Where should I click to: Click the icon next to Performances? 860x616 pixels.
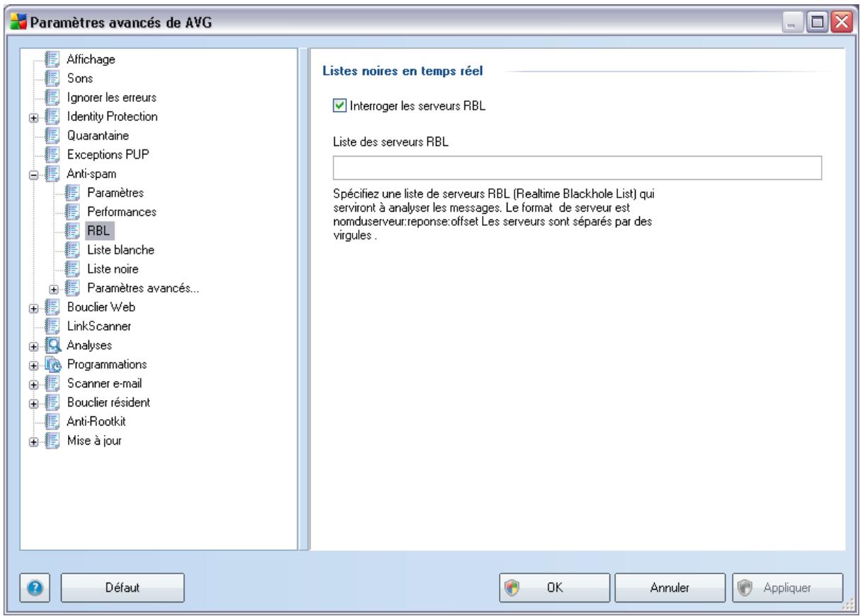click(x=71, y=211)
